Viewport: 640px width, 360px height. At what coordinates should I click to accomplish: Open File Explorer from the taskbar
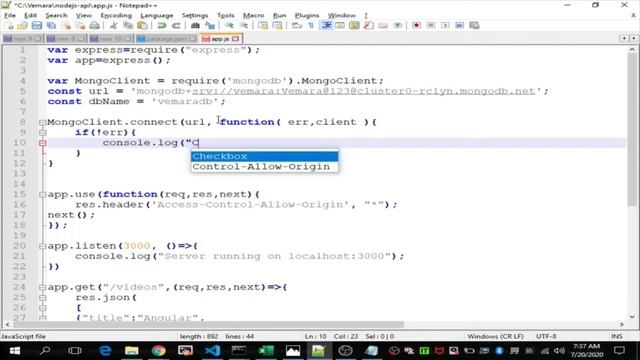(132, 351)
